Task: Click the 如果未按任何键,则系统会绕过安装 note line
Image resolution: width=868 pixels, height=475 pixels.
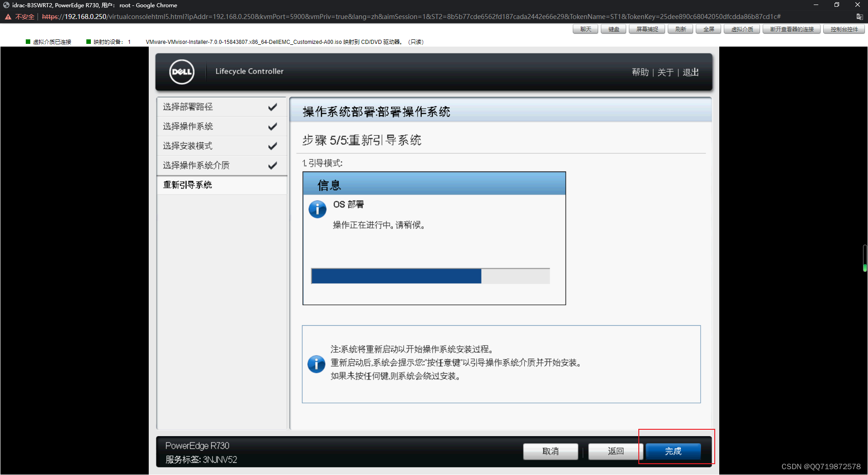Action: point(396,376)
